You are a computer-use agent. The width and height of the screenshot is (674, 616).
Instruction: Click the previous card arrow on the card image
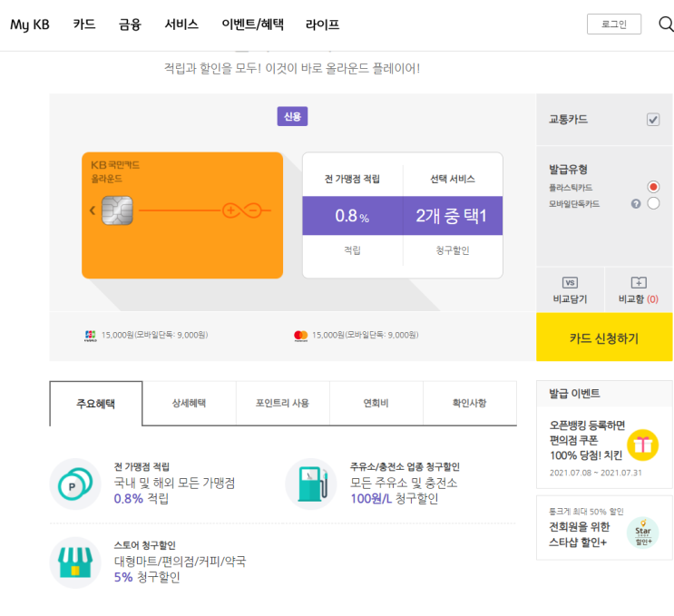tap(92, 210)
